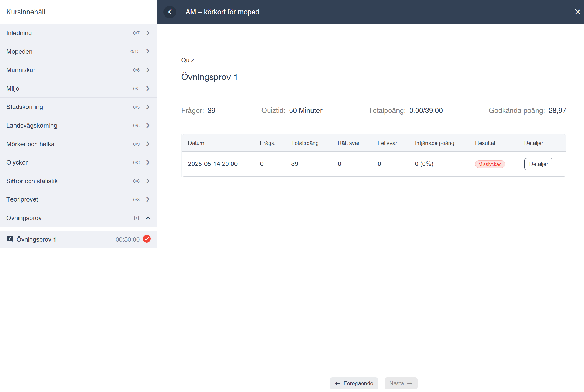Expand the Mopeden section chevron

coord(148,52)
